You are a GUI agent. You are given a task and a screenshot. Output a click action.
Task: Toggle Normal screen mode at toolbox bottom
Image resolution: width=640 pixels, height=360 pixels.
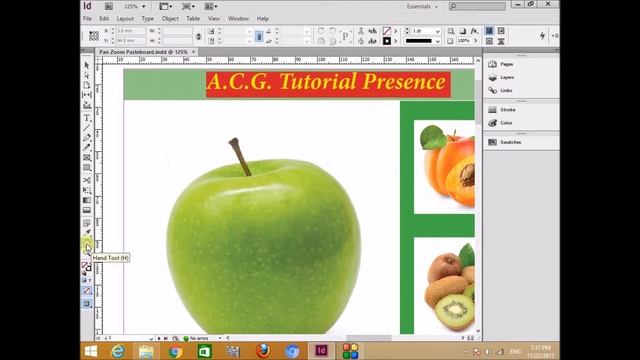coord(87,304)
